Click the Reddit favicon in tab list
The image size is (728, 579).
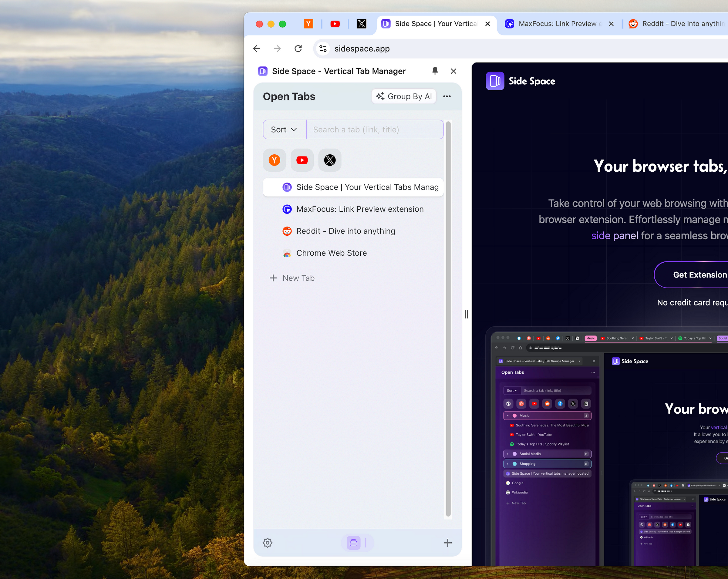pyautogui.click(x=287, y=231)
